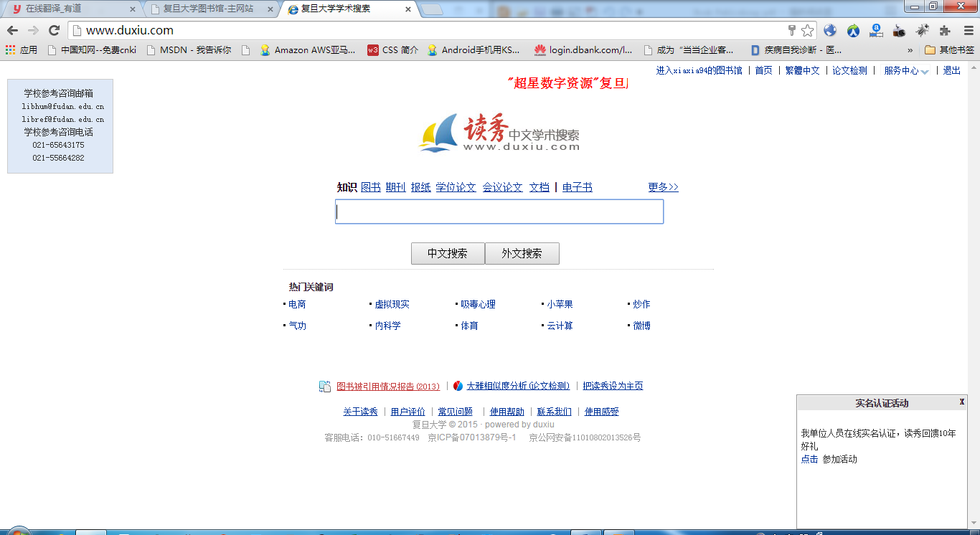The image size is (980, 535).
Task: Reload the page with the refresh icon
Action: (54, 30)
